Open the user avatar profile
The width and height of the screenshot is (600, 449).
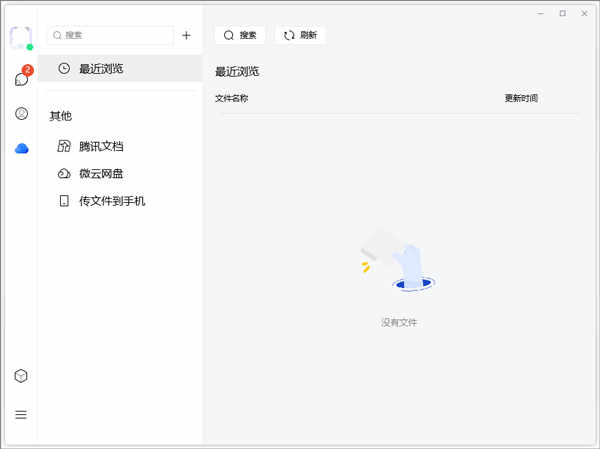click(21, 38)
